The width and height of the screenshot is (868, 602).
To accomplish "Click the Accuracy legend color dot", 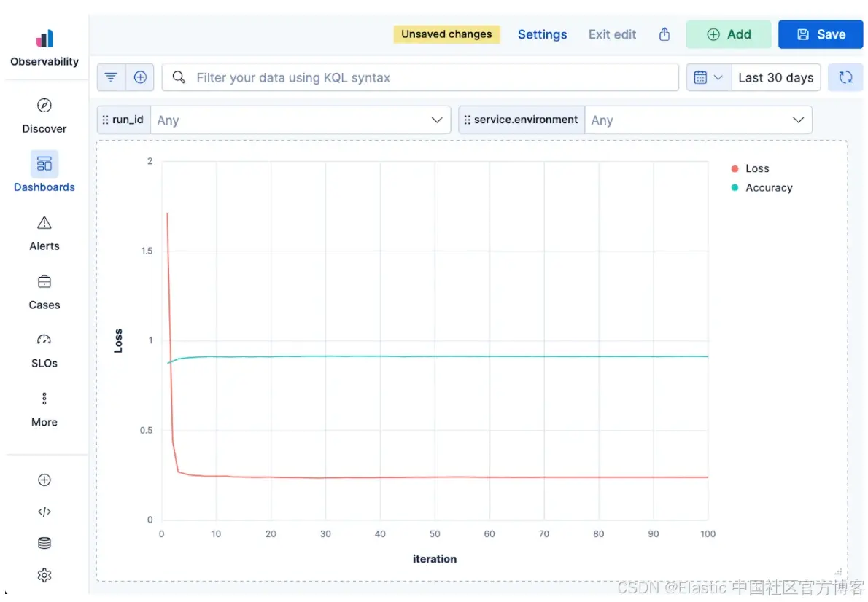I will click(735, 187).
